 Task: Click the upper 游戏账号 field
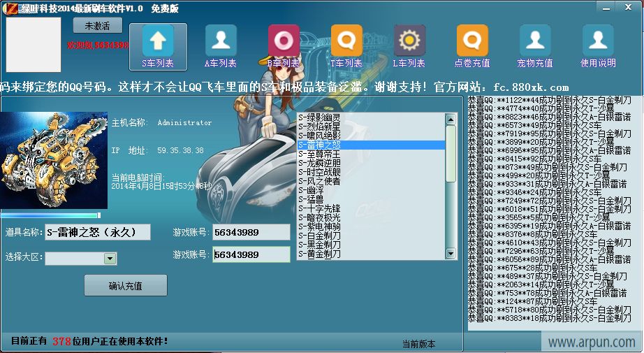click(x=251, y=232)
